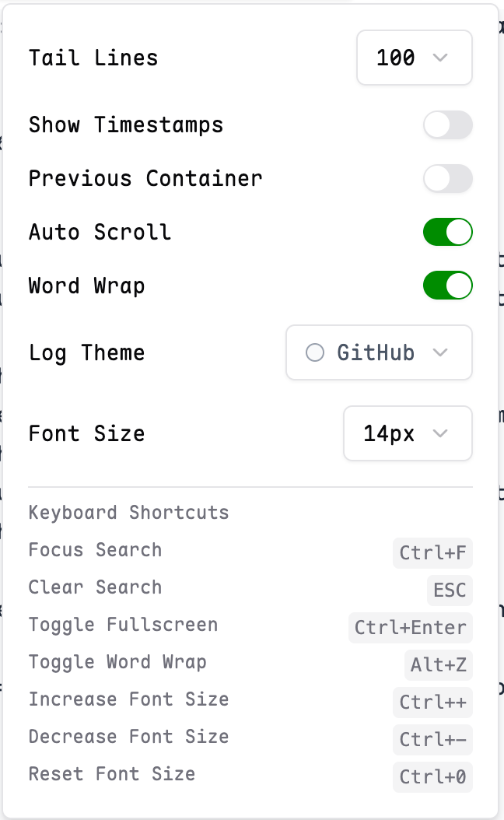Disable the Auto Scroll switch

pyautogui.click(x=448, y=231)
